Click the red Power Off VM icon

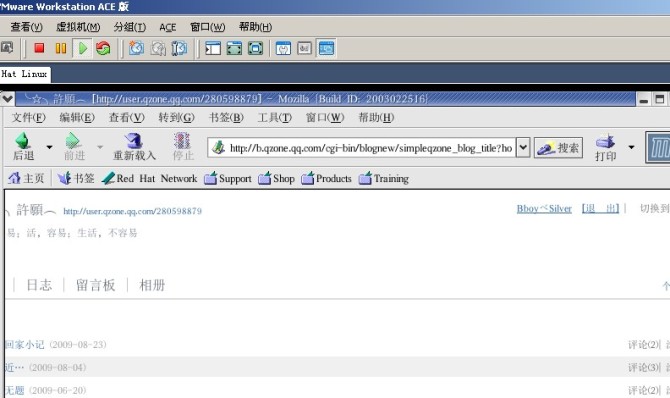39,48
